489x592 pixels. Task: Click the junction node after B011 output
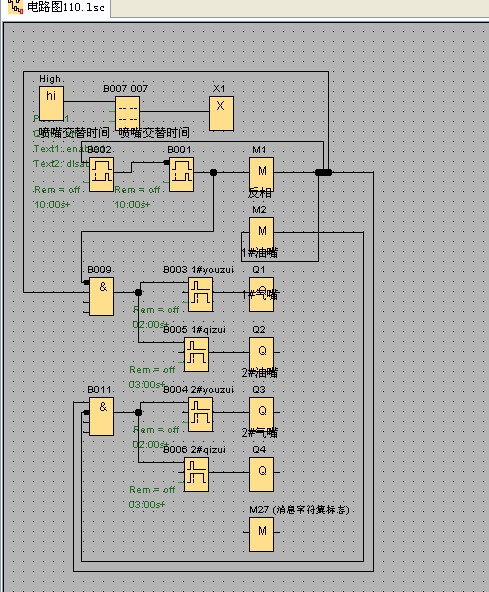click(x=139, y=412)
